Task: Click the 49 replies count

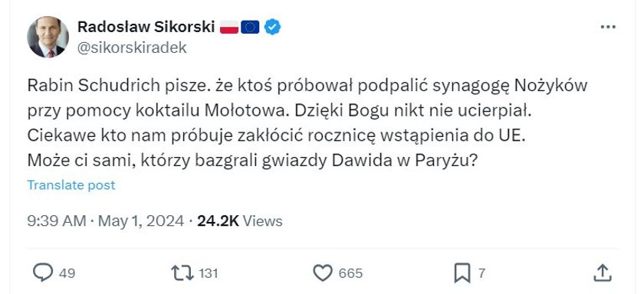Action: tap(67, 273)
